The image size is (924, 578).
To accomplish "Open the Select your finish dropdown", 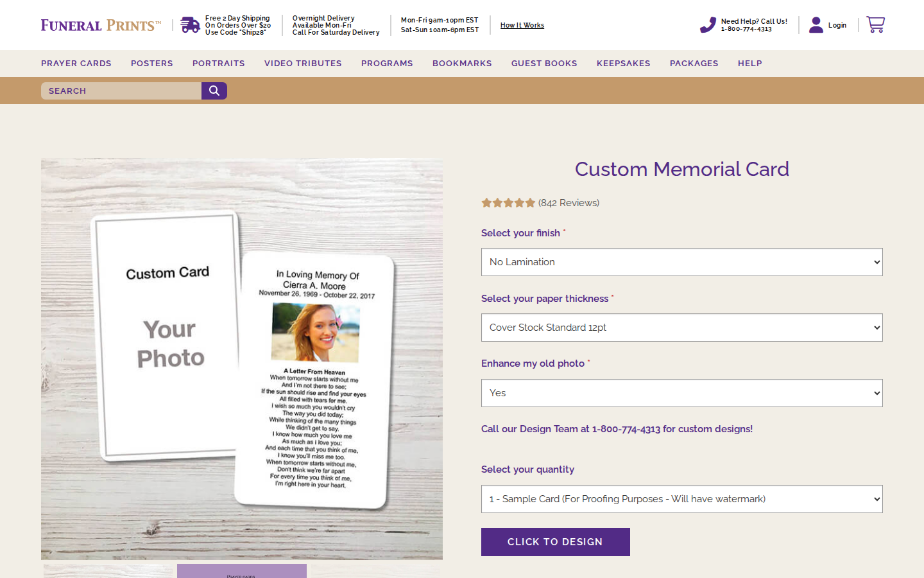I will pos(681,262).
